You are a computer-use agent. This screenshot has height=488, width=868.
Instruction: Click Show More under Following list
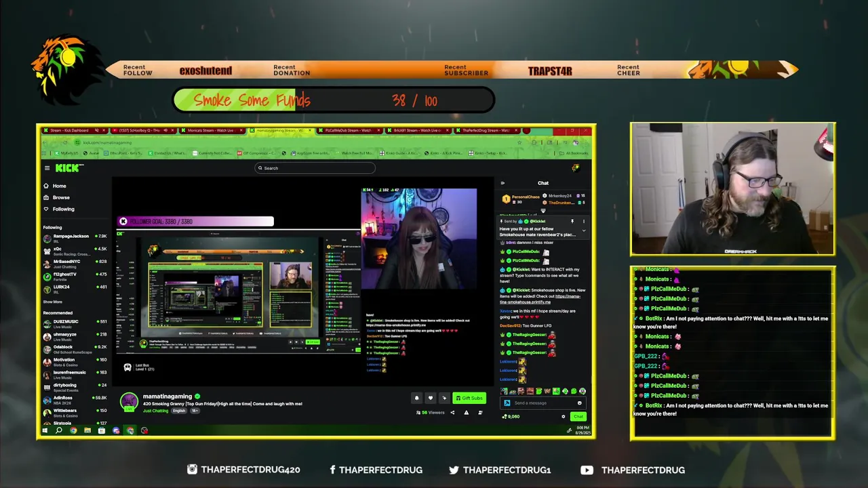pyautogui.click(x=53, y=302)
